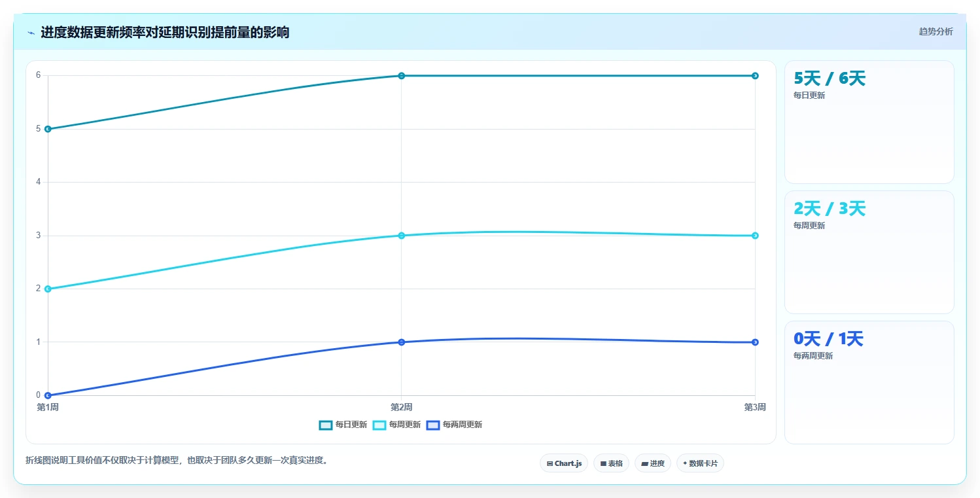Click the Chart.js tag pill

click(x=564, y=463)
